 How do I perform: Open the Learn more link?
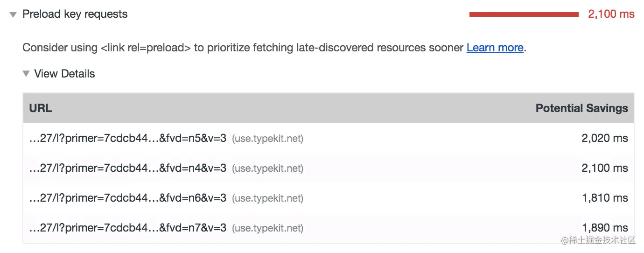point(495,48)
